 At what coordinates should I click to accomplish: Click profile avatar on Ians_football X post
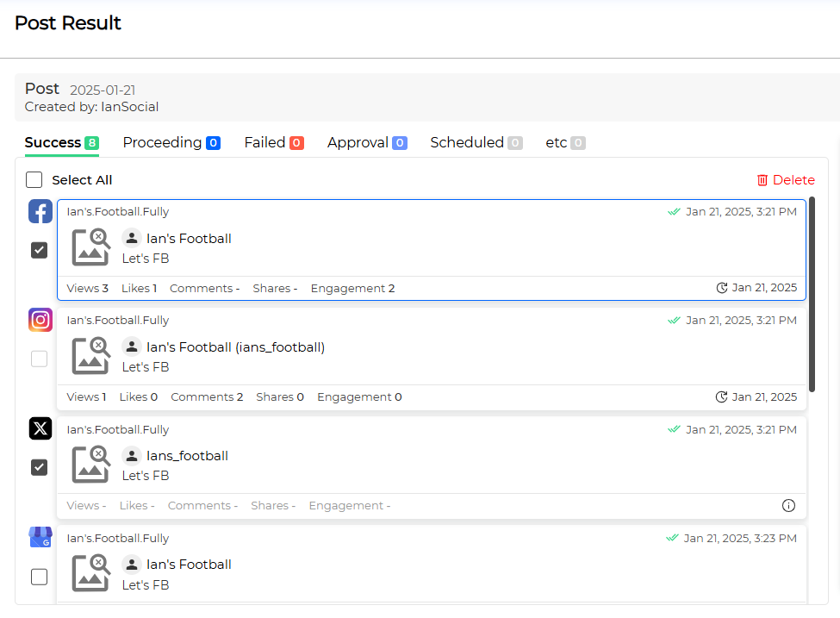pyautogui.click(x=132, y=456)
